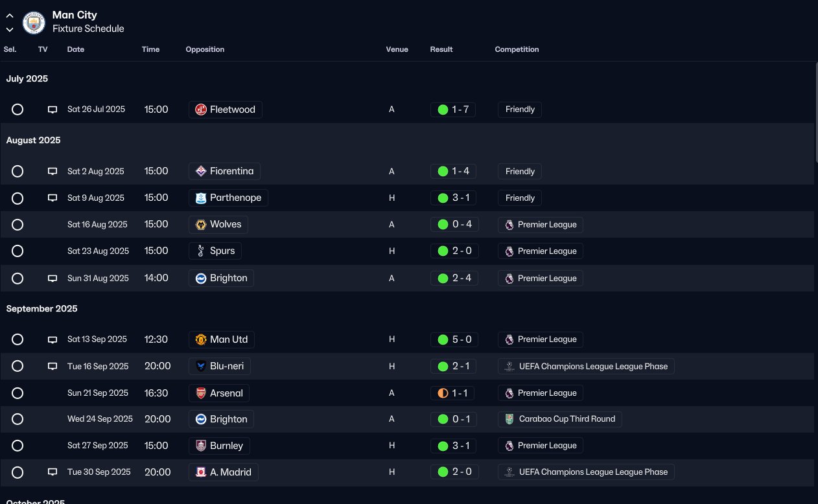Screen dimensions: 818x504
Task: Select the radio button for Blu-neri fixture
Action: click(18, 366)
